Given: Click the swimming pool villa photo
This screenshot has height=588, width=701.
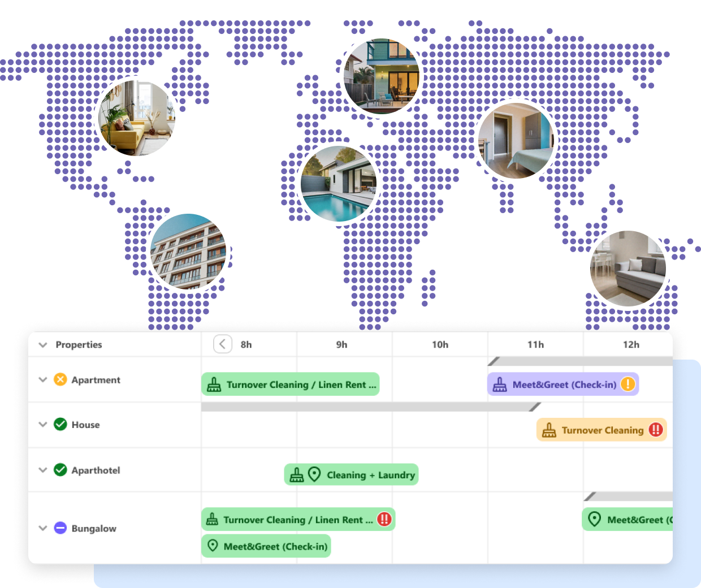Looking at the screenshot, I should tap(339, 184).
